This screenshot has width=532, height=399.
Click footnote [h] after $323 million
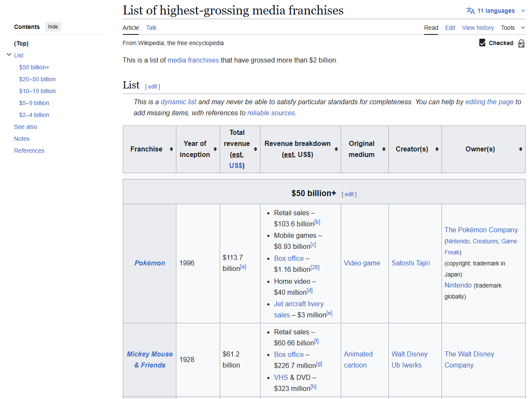point(313,387)
